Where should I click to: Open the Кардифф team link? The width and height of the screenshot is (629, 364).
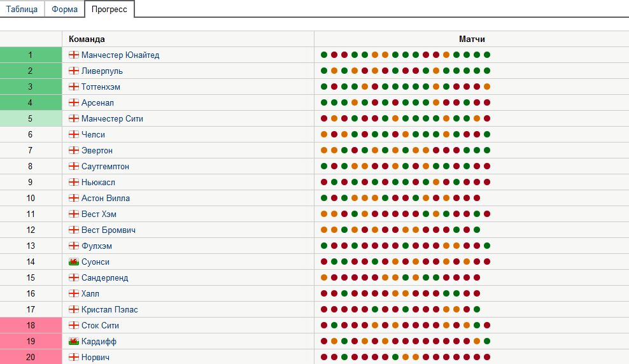tap(99, 342)
